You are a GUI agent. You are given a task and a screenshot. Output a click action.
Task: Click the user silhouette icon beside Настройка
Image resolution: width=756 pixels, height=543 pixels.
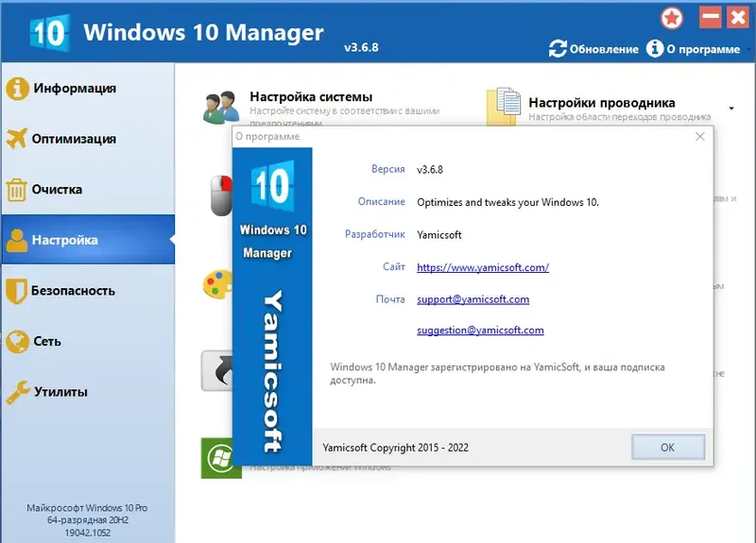tap(17, 241)
